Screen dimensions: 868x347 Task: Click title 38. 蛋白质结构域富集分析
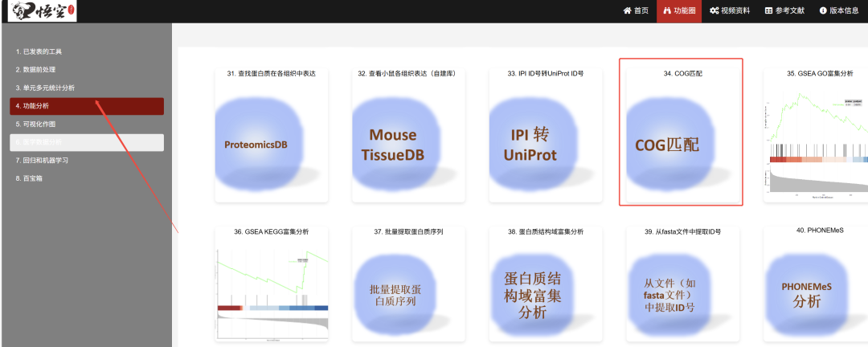pos(546,232)
